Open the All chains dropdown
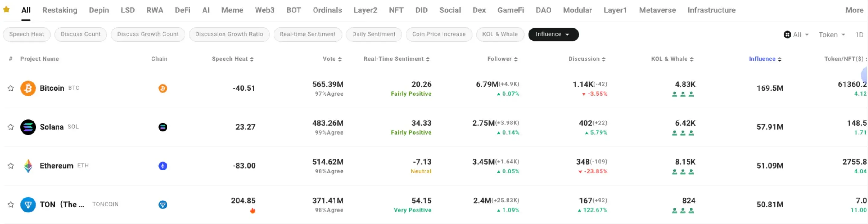868x224 pixels. 796,35
